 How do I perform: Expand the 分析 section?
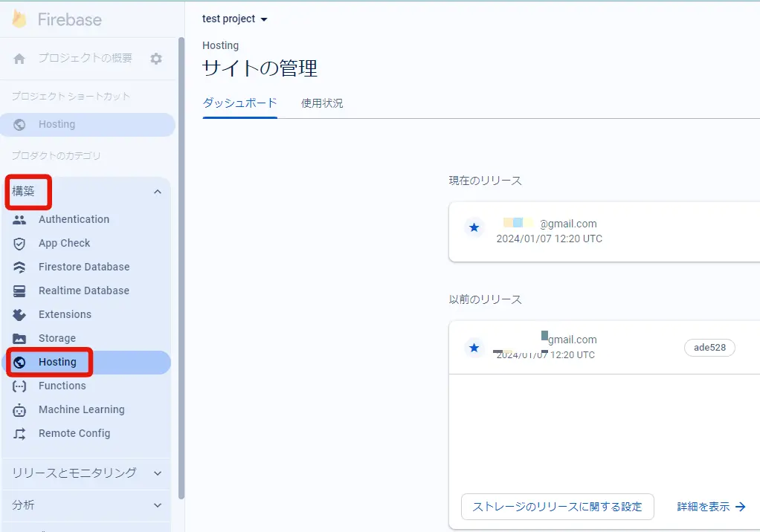click(x=157, y=505)
